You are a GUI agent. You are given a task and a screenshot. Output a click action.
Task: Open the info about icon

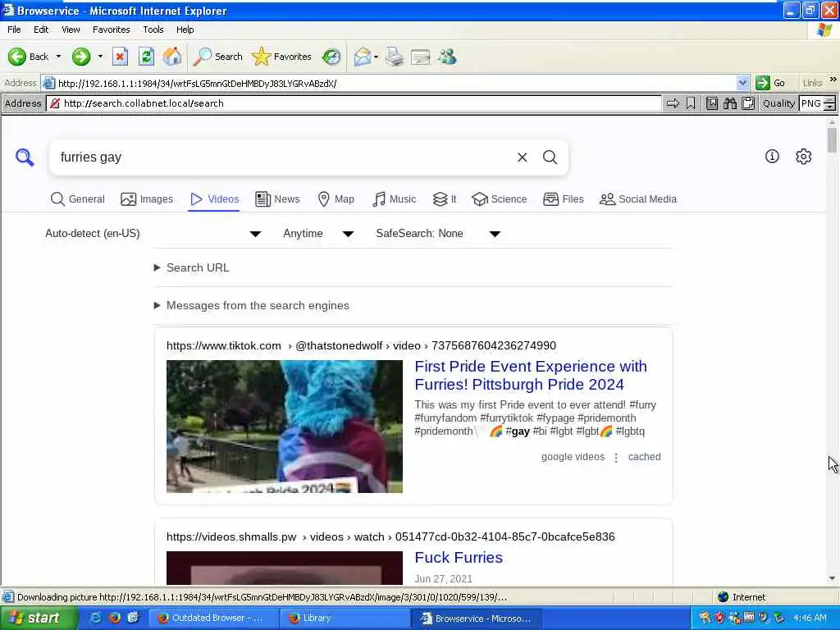coord(772,157)
